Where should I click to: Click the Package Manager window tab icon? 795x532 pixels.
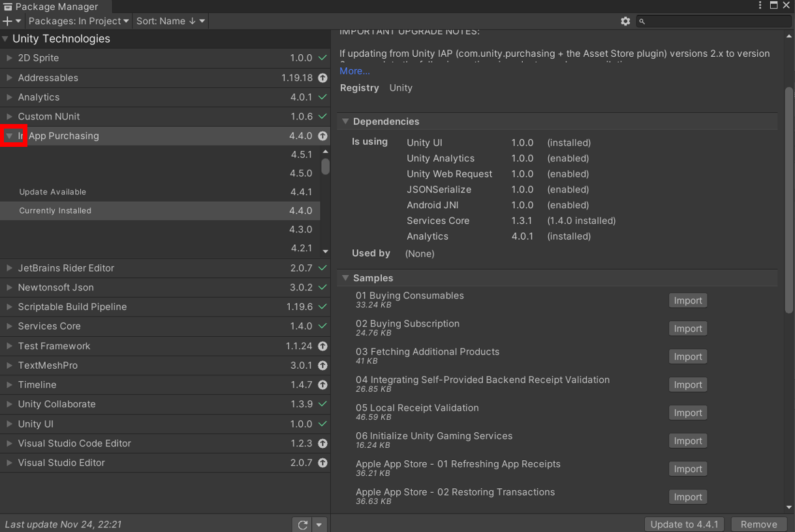coord(8,7)
